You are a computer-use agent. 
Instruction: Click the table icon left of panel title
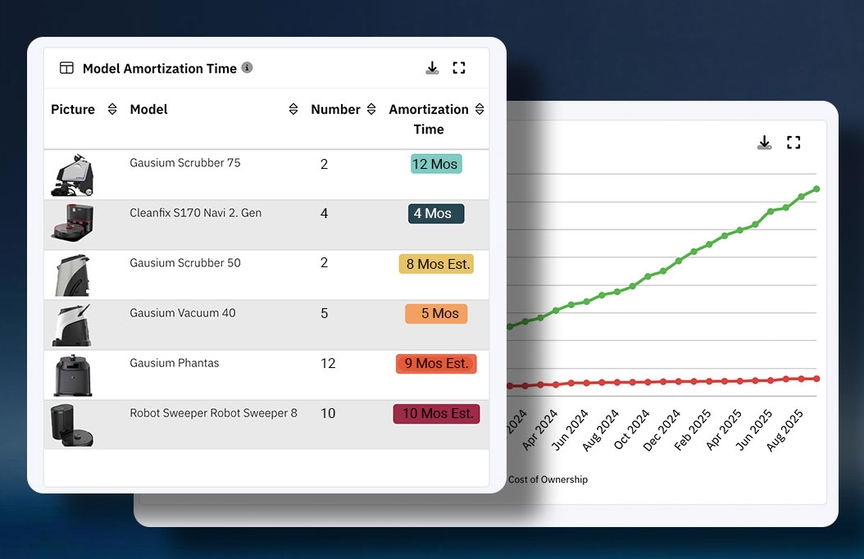point(66,68)
